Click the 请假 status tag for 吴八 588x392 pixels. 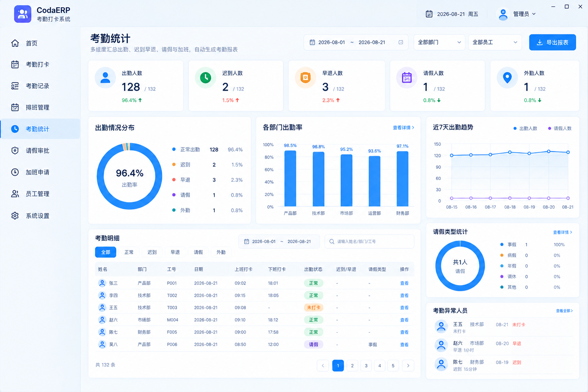pos(314,345)
